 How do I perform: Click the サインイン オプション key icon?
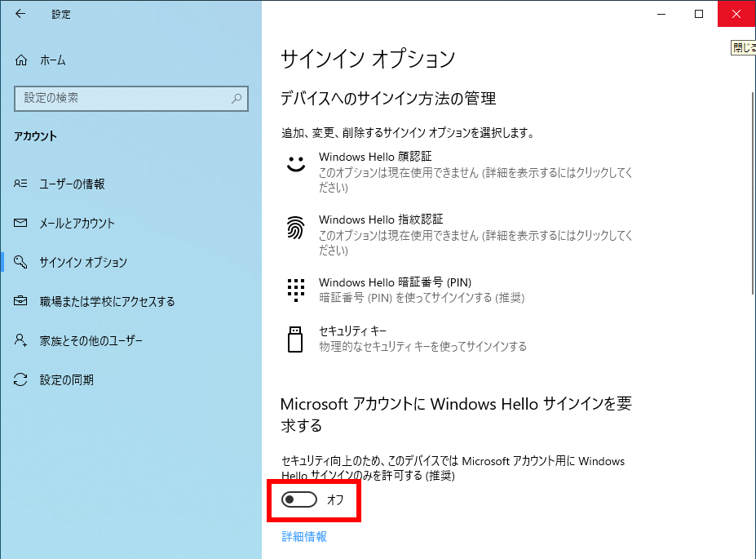[x=20, y=262]
